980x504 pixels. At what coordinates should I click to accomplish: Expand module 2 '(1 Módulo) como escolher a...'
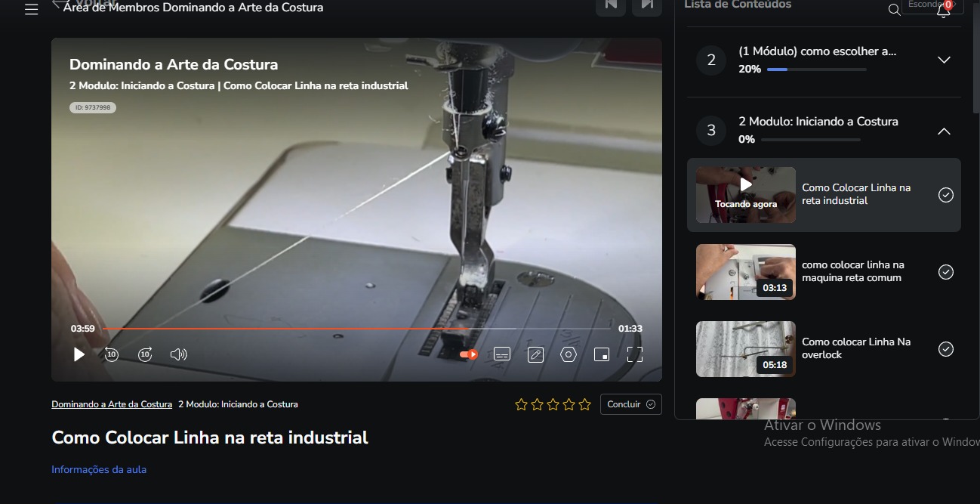point(944,60)
